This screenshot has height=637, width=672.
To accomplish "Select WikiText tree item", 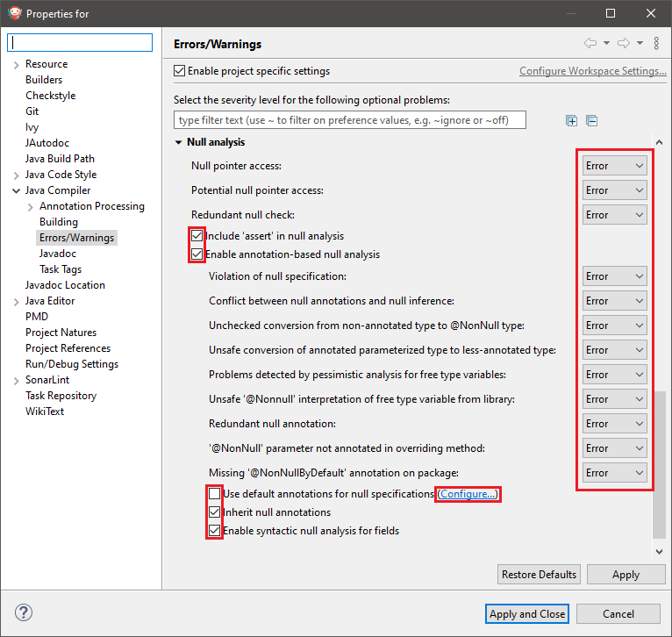I will click(45, 412).
